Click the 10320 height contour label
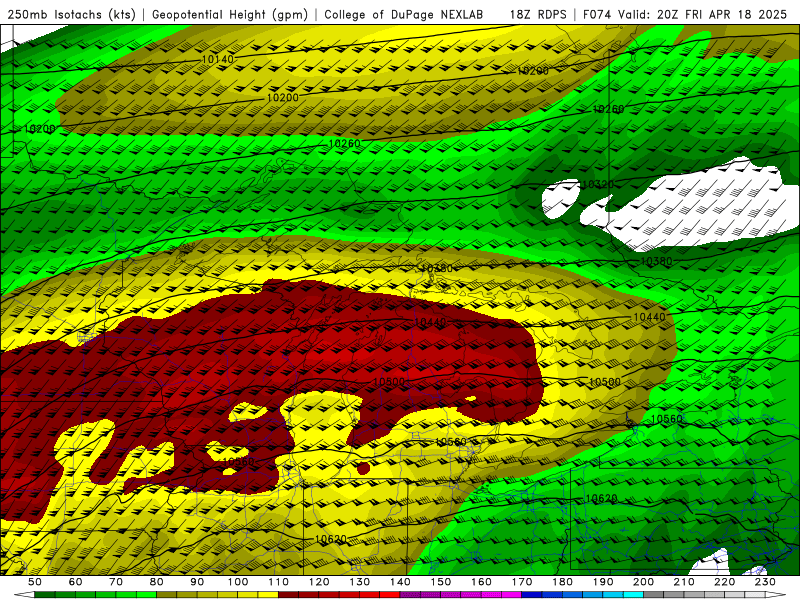The height and width of the screenshot is (600, 800). [597, 184]
